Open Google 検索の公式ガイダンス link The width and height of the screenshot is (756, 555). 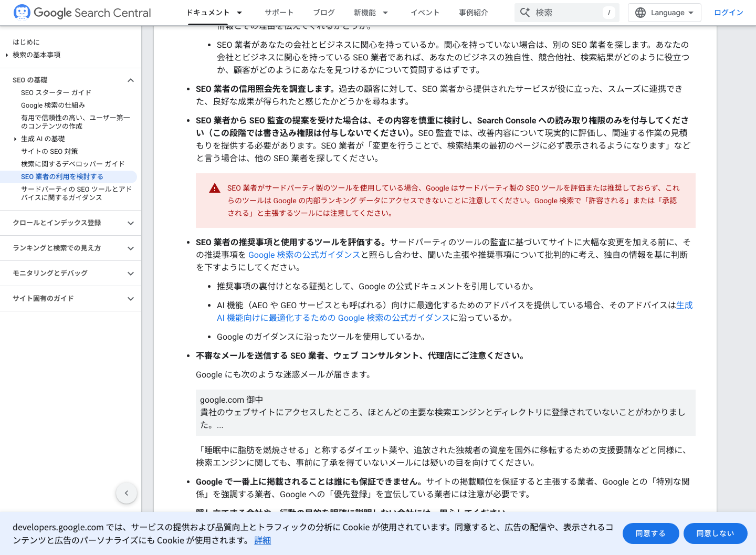pos(304,255)
